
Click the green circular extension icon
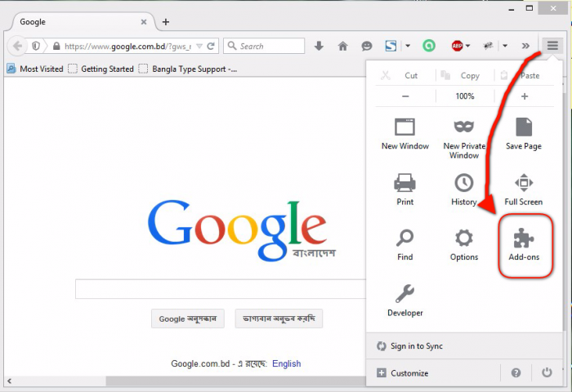click(429, 46)
